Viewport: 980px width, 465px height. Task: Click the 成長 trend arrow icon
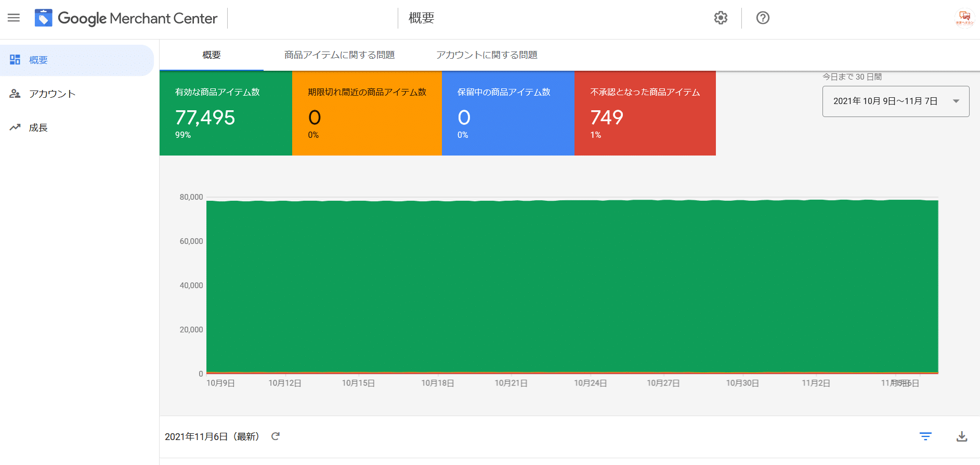[15, 127]
